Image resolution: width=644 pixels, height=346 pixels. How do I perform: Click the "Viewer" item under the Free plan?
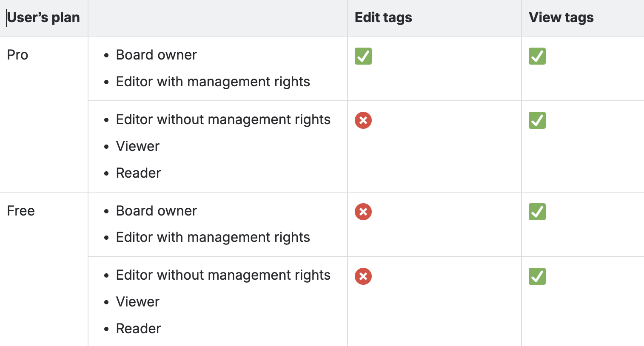pyautogui.click(x=137, y=302)
